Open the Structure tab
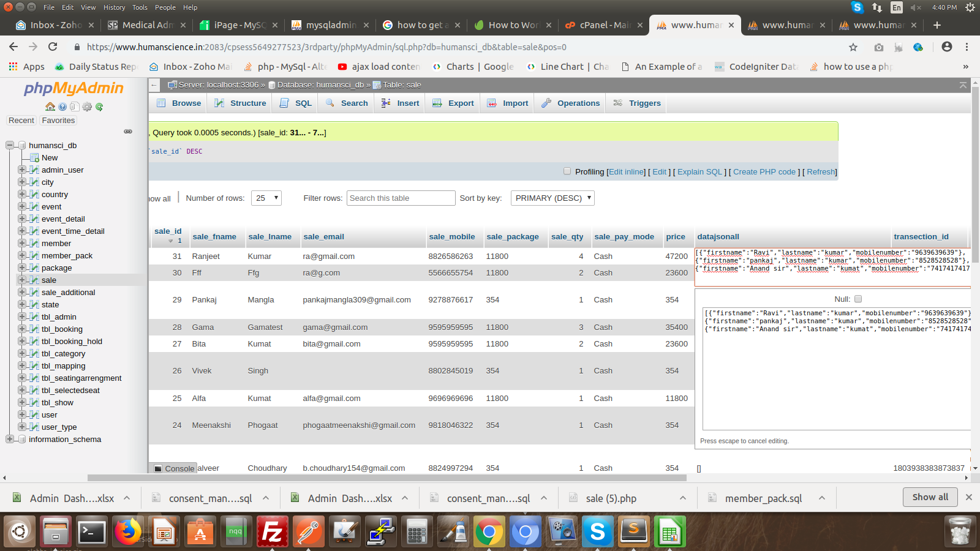Screen dimensions: 980x551 point(241,103)
